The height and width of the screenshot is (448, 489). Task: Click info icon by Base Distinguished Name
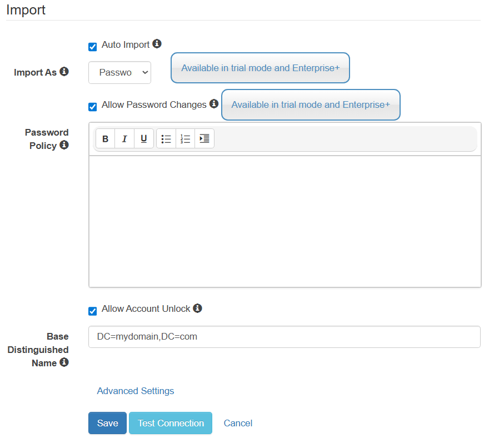[64, 362]
